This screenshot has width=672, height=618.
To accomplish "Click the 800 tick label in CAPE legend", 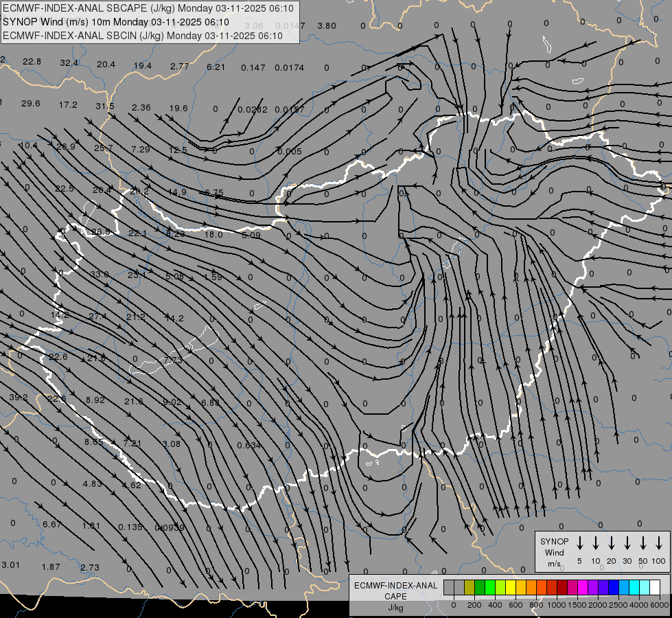I will (536, 605).
